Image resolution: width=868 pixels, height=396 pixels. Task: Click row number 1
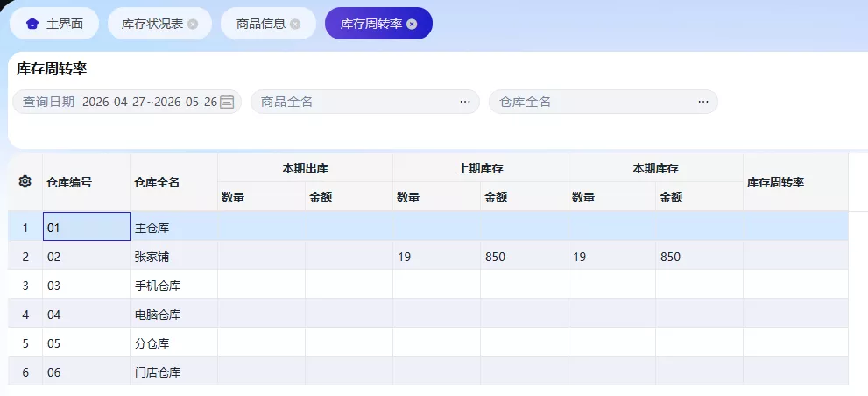click(25, 227)
